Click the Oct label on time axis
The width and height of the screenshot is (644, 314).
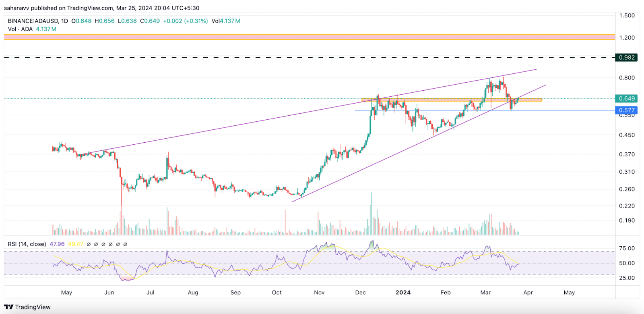coord(277,293)
